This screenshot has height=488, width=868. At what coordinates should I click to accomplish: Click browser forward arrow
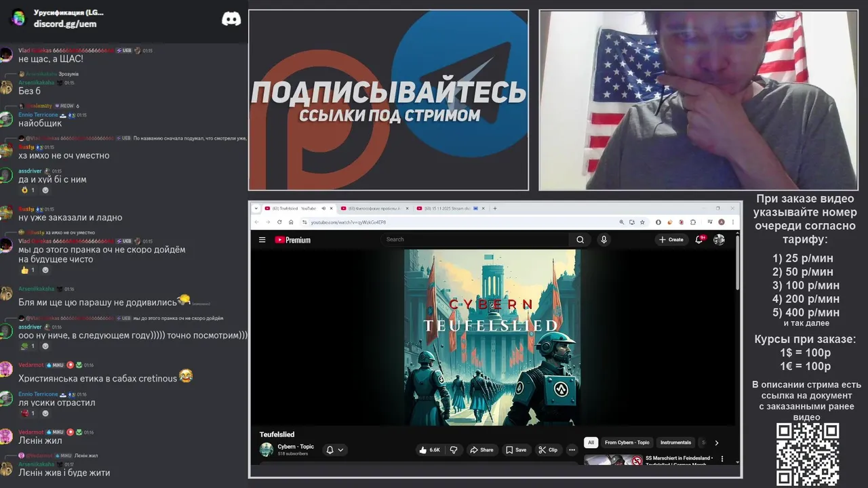[x=268, y=222]
